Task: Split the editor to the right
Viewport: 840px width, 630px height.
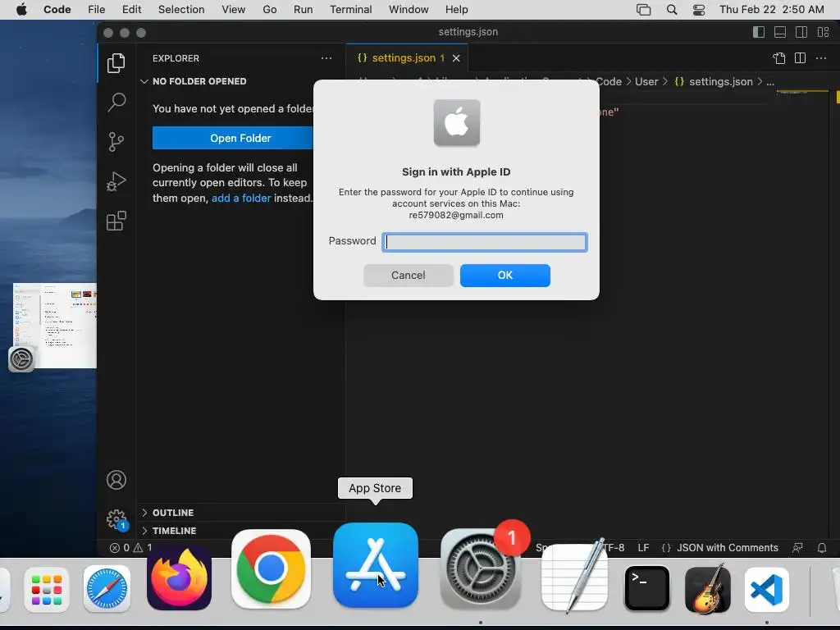Action: (800, 58)
